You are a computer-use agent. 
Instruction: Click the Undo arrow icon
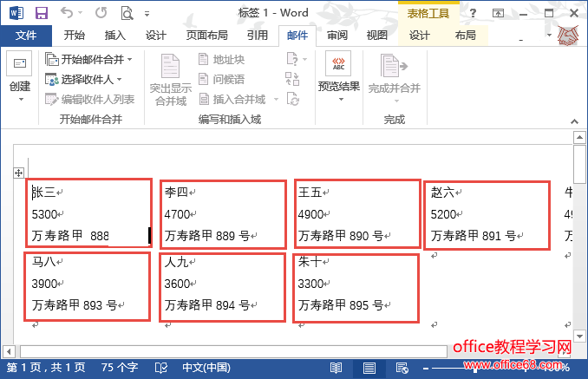[67, 13]
